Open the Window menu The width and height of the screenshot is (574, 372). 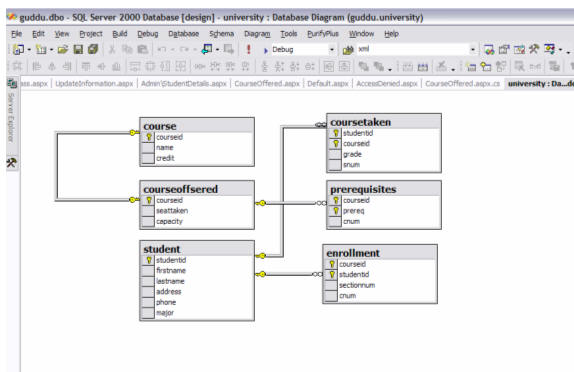point(361,34)
